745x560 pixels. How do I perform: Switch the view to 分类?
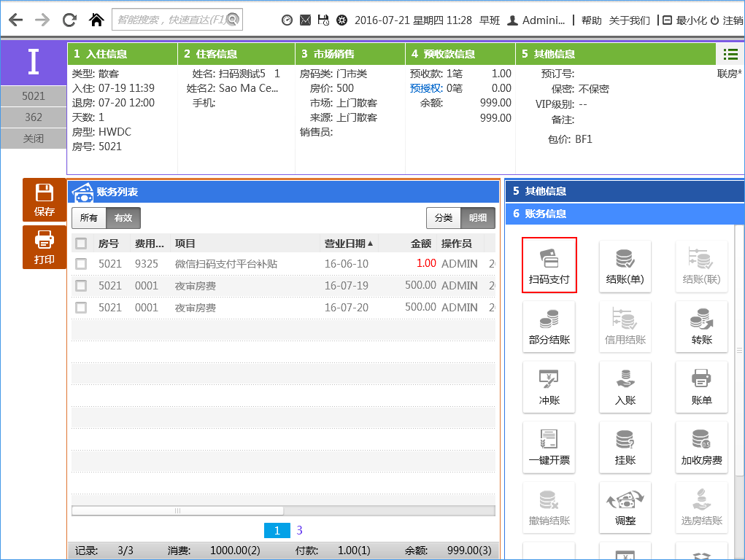point(444,218)
